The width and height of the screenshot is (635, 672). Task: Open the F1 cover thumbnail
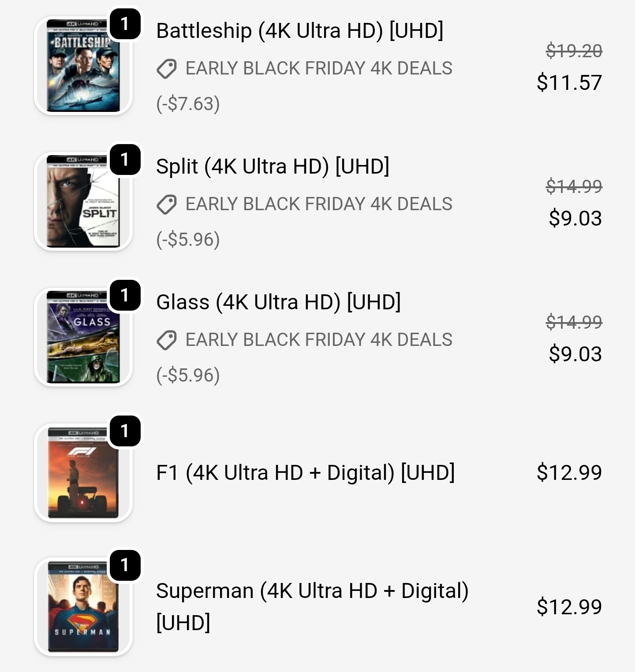(x=83, y=473)
